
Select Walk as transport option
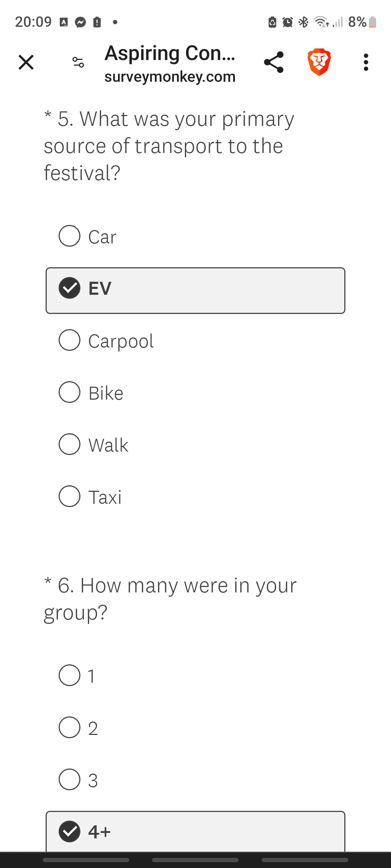(70, 444)
